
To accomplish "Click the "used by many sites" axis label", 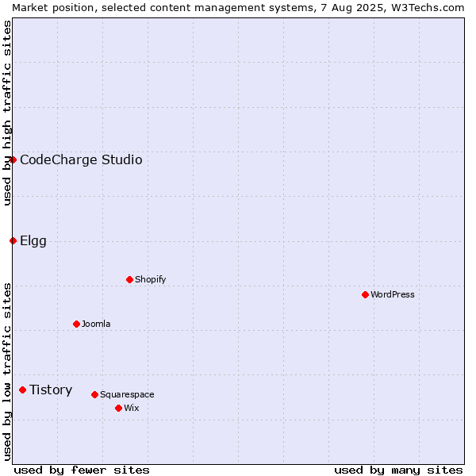I will tap(398, 470).
